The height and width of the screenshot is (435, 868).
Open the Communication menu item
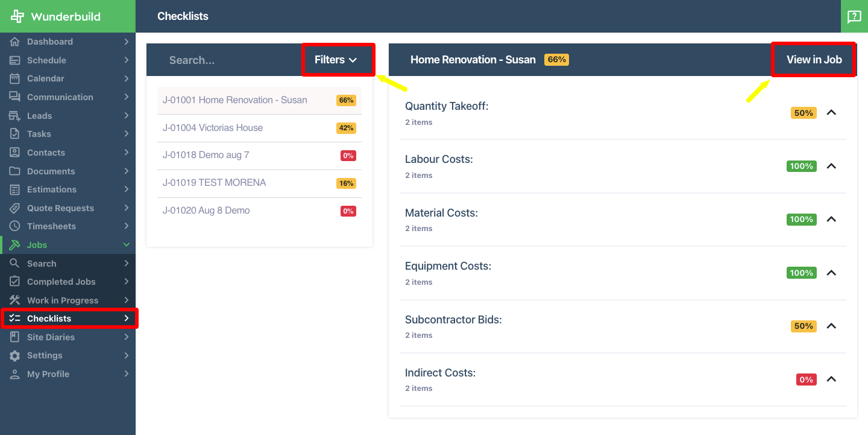(x=68, y=97)
